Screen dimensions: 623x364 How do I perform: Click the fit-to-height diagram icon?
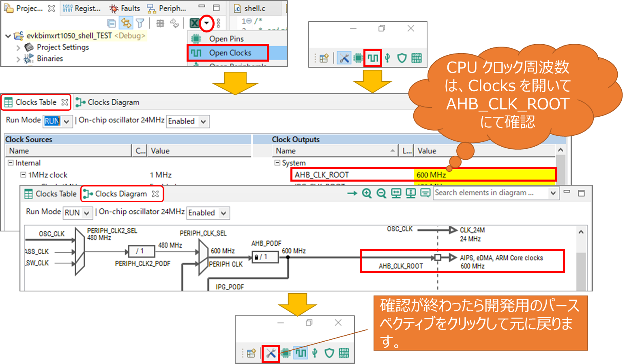pyautogui.click(x=410, y=193)
